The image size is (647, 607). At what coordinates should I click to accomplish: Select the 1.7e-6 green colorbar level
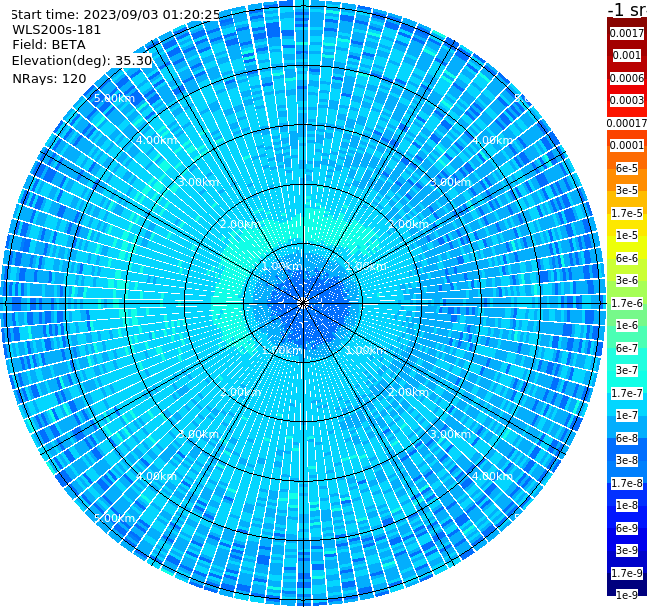[x=627, y=303]
